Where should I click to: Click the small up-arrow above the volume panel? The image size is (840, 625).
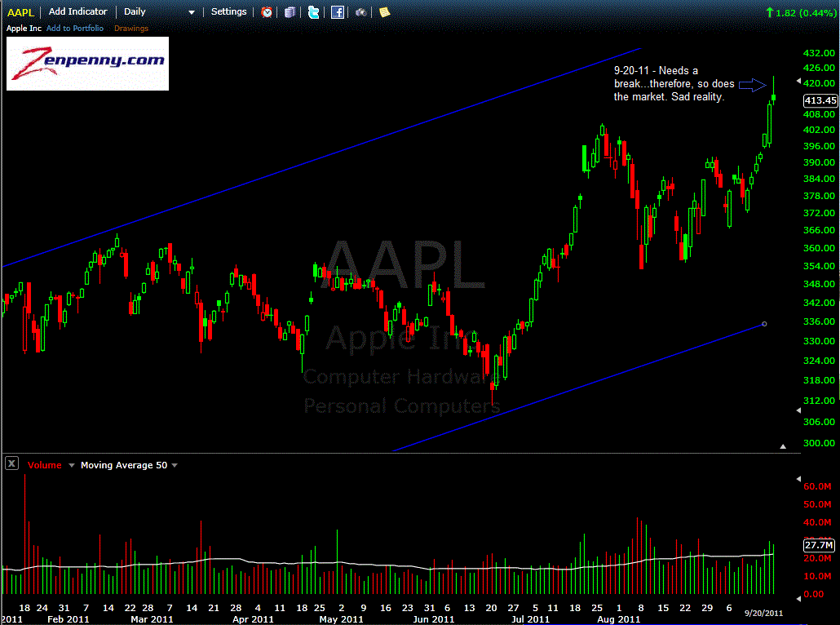(x=783, y=446)
